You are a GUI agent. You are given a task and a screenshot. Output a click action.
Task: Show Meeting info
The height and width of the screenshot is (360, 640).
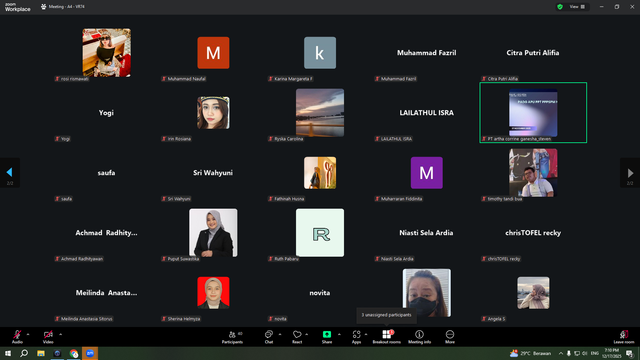pyautogui.click(x=419, y=337)
